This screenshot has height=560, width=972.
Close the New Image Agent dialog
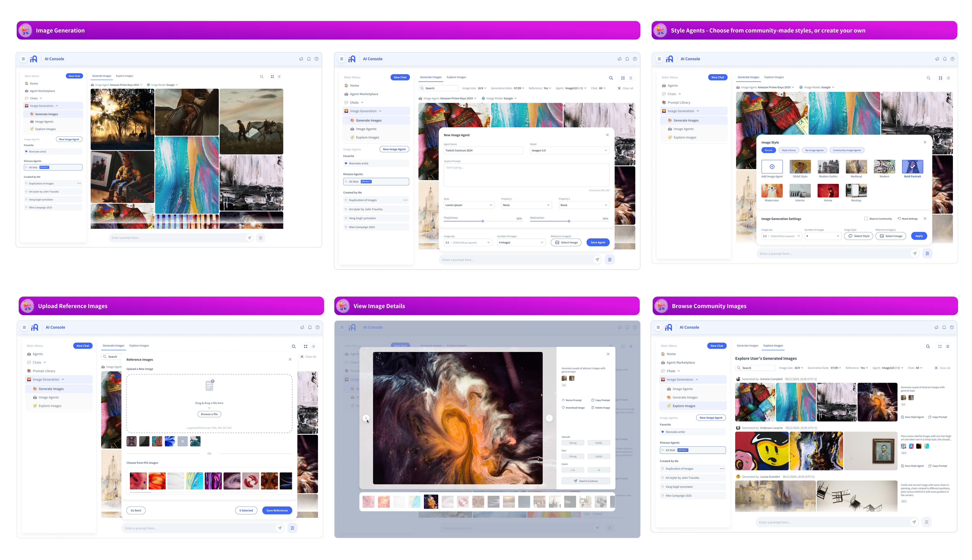pyautogui.click(x=607, y=135)
